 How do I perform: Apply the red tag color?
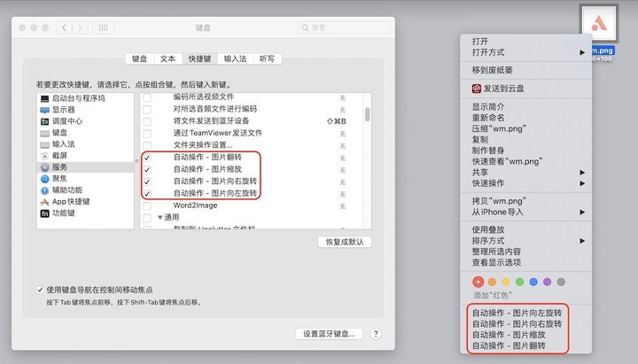click(x=478, y=282)
